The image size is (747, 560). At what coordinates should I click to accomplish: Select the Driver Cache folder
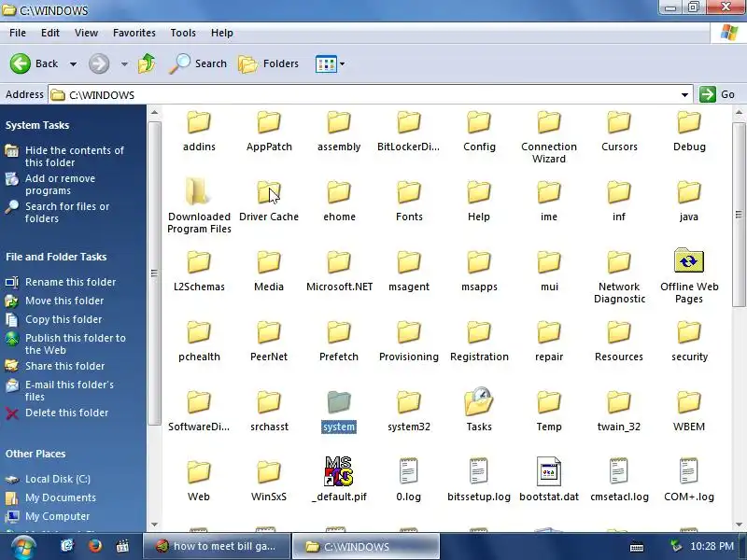[x=269, y=201]
